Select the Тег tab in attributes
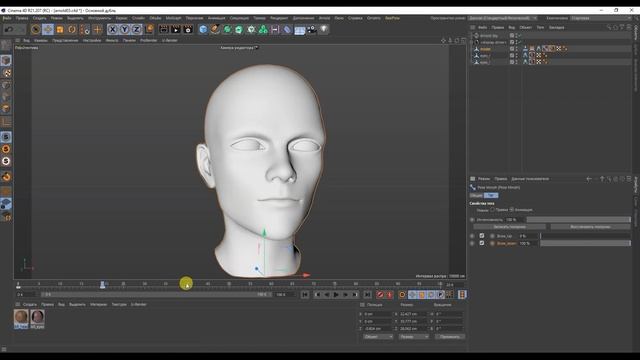This screenshot has height=360, width=640. point(491,196)
